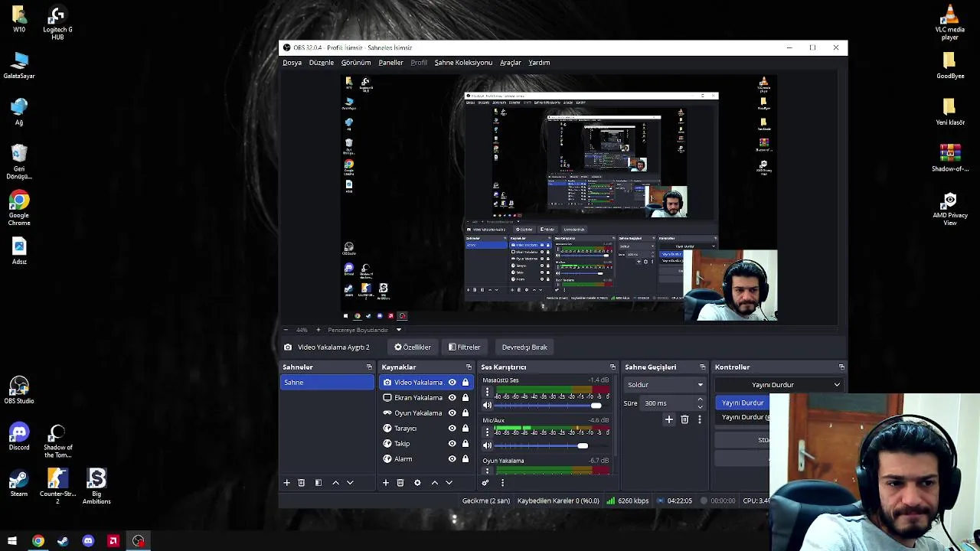Delete selected source with trash icon

[x=400, y=483]
